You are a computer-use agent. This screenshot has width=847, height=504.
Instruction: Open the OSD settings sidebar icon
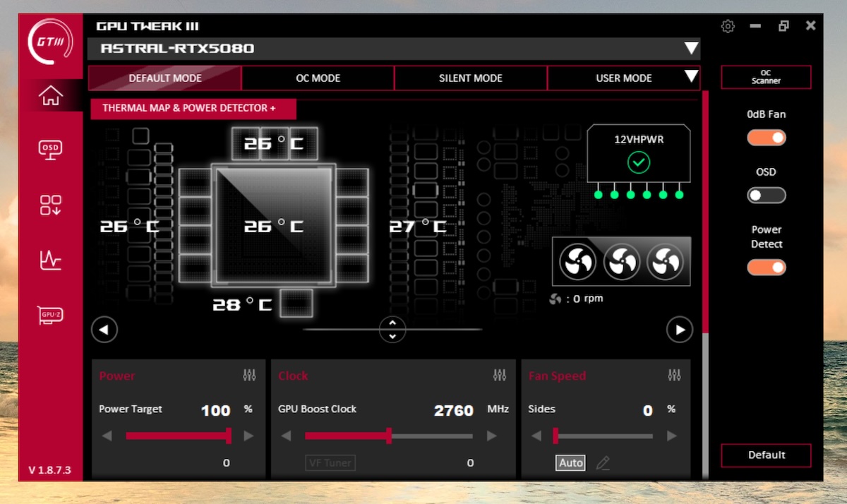tap(51, 150)
